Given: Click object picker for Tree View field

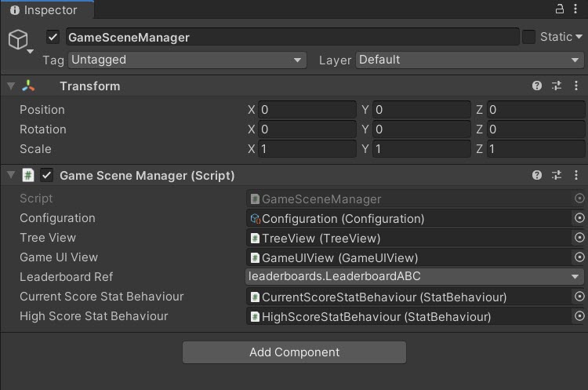Looking at the screenshot, I should [x=579, y=238].
